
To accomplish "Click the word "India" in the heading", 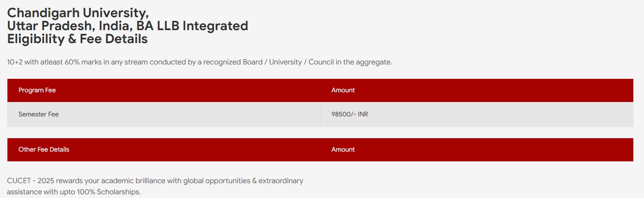I will (x=114, y=26).
